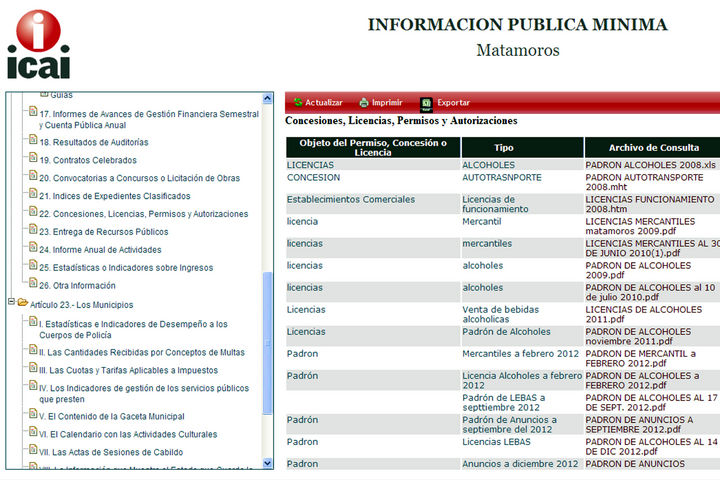Screen dimensions: 720x480
Task: Click the Exportar Excel icon
Action: (426, 102)
